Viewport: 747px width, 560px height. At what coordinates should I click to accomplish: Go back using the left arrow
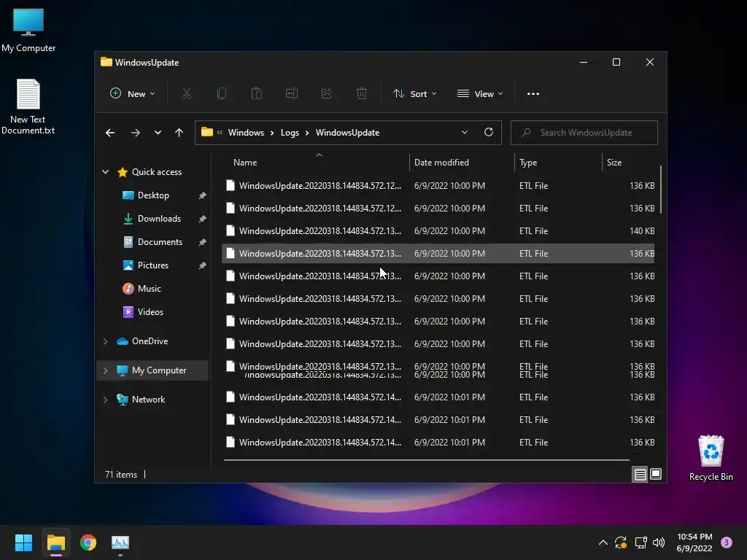coord(110,133)
